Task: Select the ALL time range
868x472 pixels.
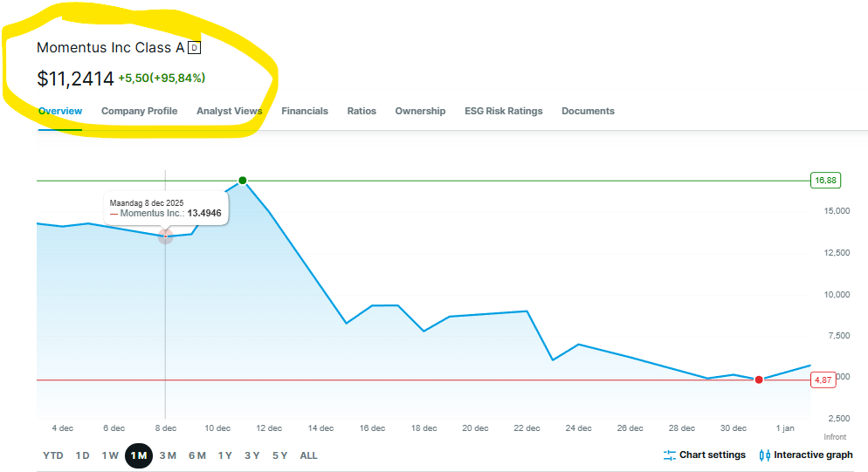Action: [308, 455]
